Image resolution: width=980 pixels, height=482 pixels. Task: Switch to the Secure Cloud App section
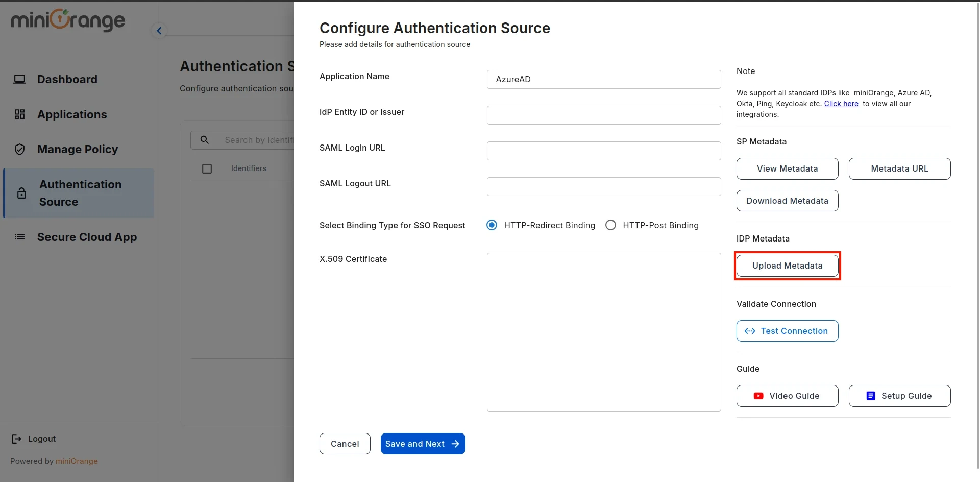click(x=87, y=237)
